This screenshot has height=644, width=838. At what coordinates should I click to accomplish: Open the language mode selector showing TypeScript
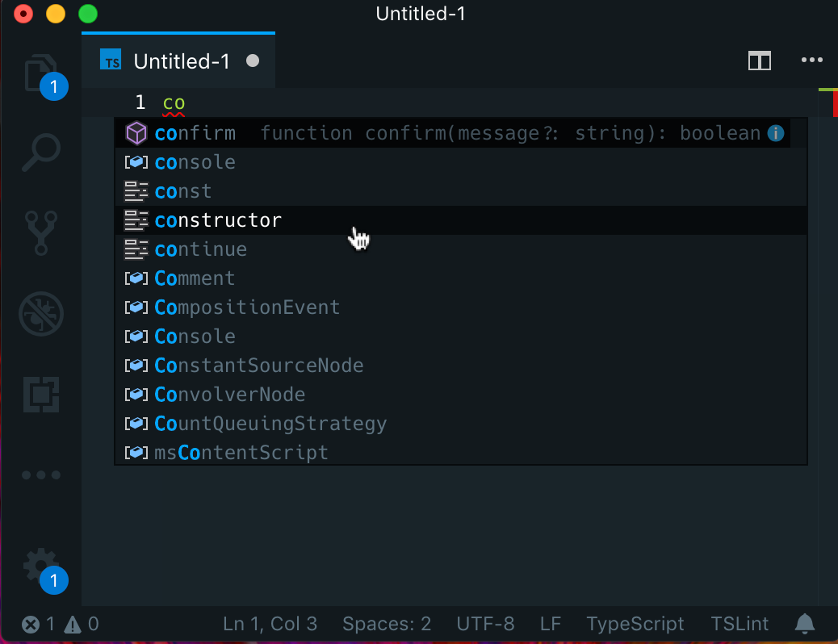(635, 623)
